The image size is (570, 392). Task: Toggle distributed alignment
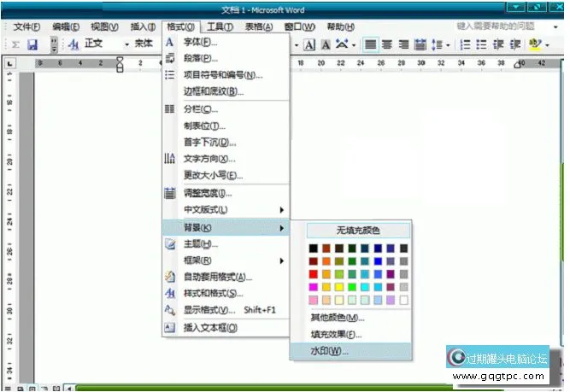[x=420, y=44]
